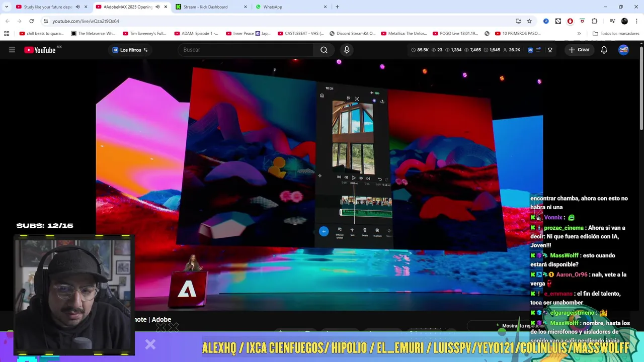Click the browser forward arrow

pos(19,21)
